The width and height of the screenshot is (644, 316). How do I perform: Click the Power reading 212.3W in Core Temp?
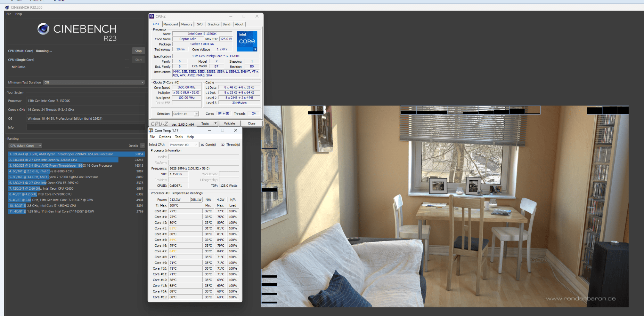(179, 200)
